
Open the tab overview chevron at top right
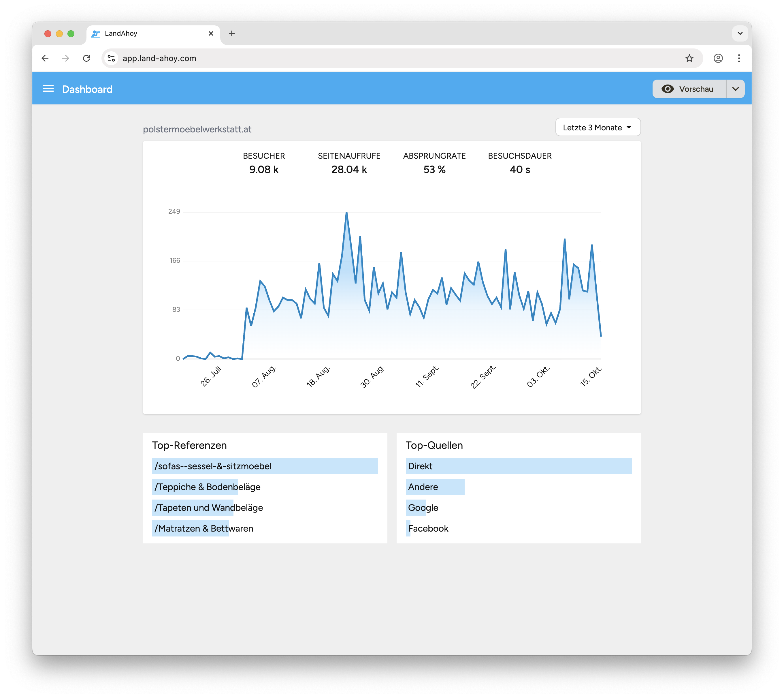(x=740, y=34)
